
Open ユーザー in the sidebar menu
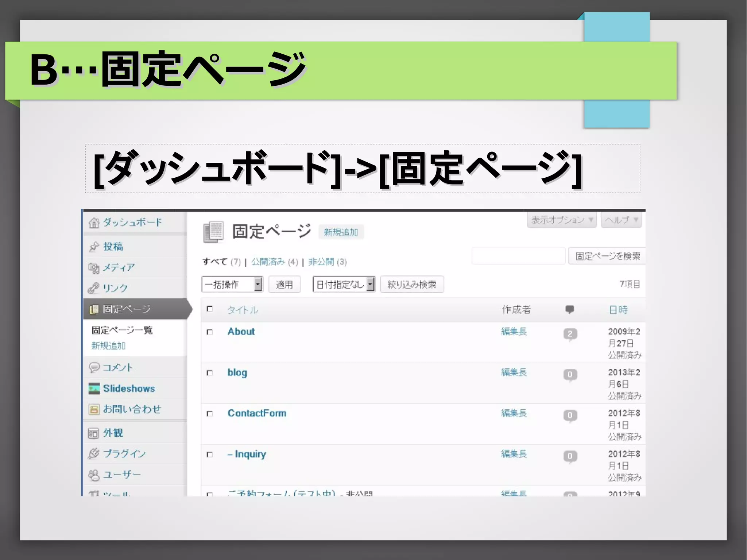[122, 475]
